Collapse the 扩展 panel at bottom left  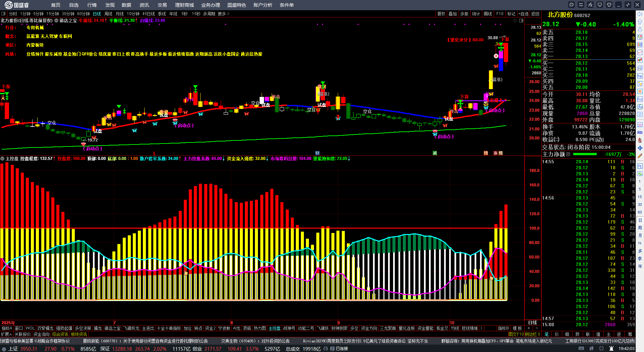click(x=6, y=334)
